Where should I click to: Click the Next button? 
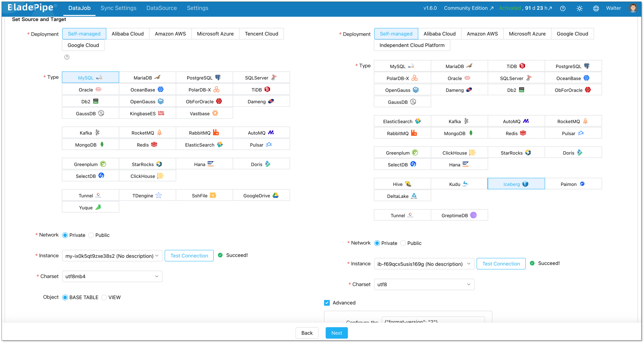tap(337, 333)
